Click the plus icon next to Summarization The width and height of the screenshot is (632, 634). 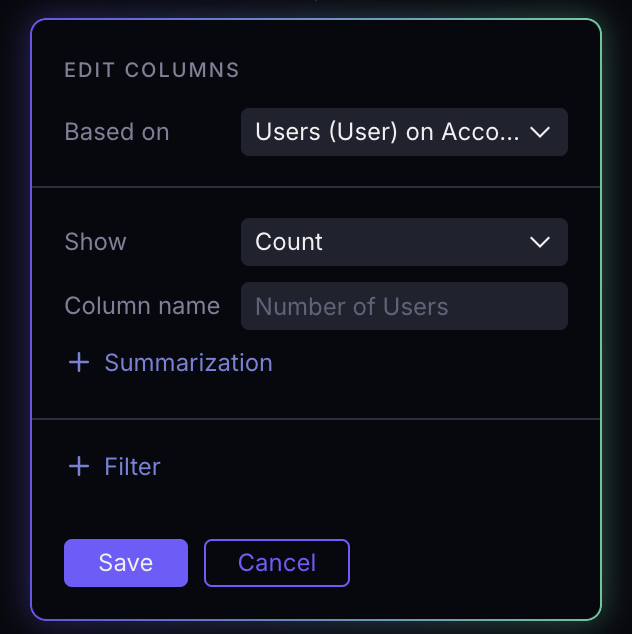(79, 362)
